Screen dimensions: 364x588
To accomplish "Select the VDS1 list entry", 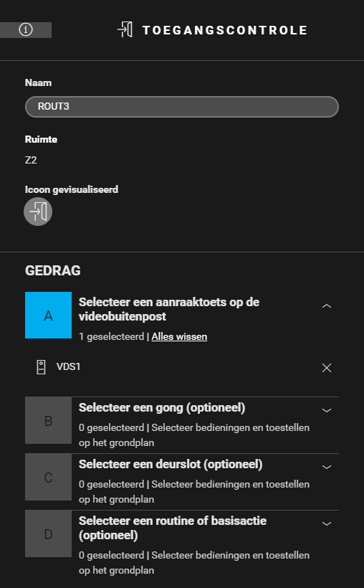I will [182, 367].
